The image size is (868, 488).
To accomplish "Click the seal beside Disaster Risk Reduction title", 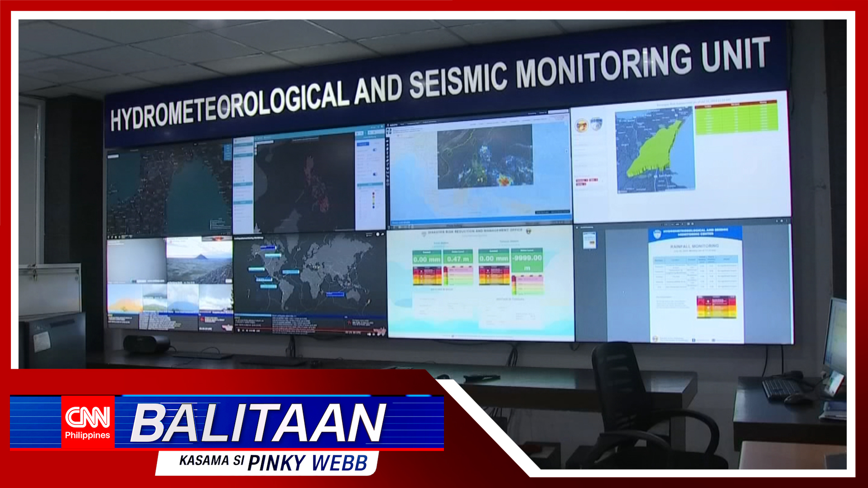I will (528, 231).
